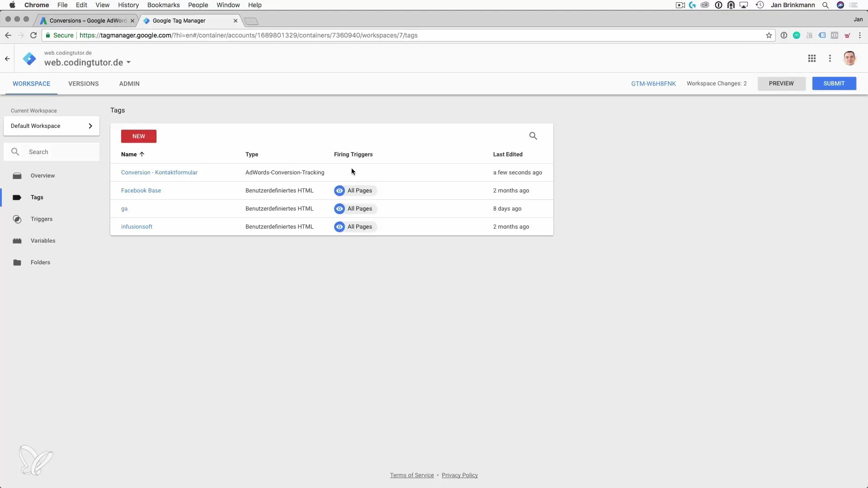This screenshot has height=488, width=868.
Task: Click the Time Machine menu bar icon
Action: coord(760,5)
